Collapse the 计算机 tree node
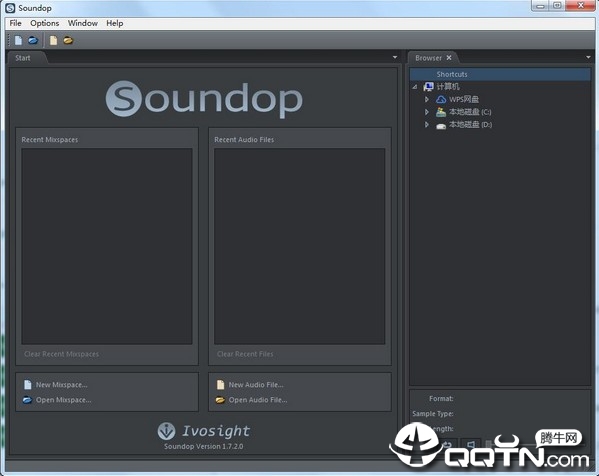This screenshot has width=599, height=476. (x=415, y=87)
